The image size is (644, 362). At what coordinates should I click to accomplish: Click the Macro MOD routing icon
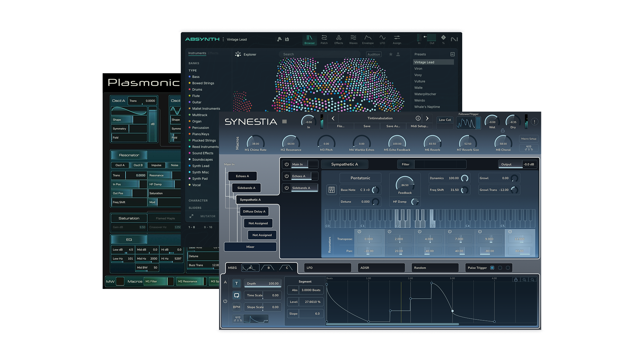coord(529,148)
